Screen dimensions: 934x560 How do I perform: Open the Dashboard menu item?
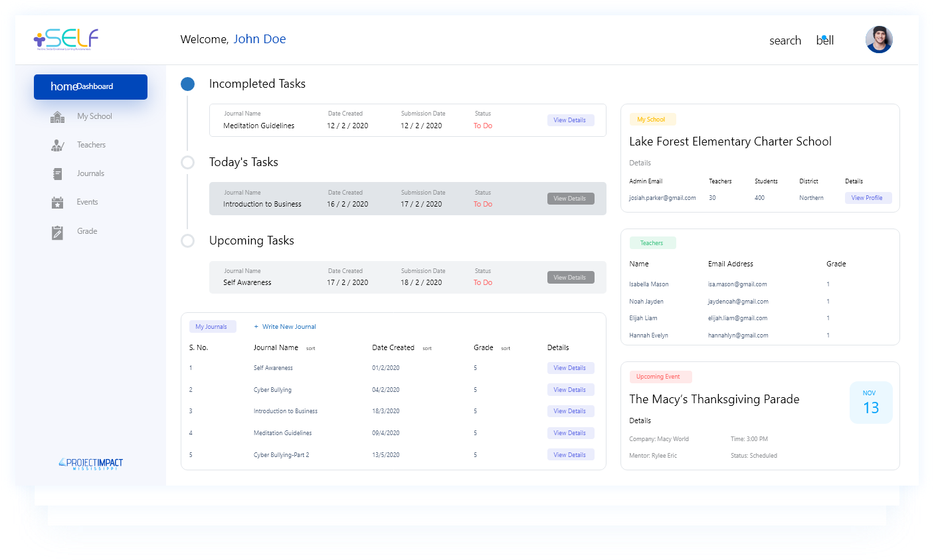(x=90, y=87)
